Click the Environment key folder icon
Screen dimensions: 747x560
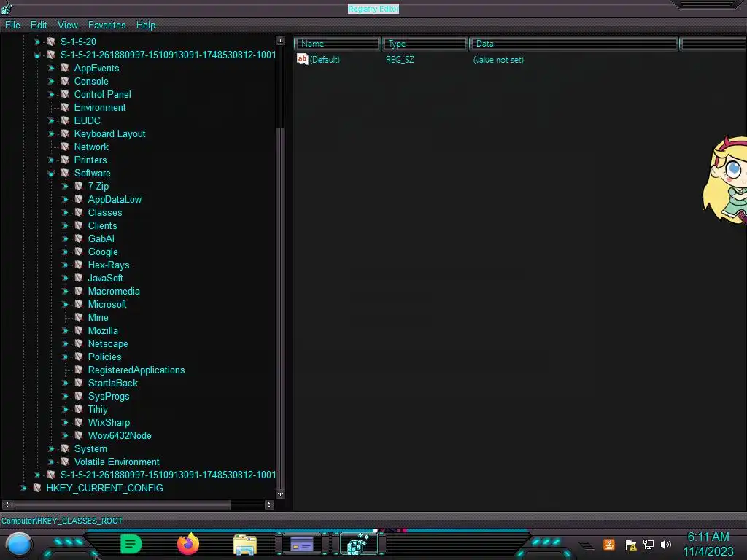point(65,108)
